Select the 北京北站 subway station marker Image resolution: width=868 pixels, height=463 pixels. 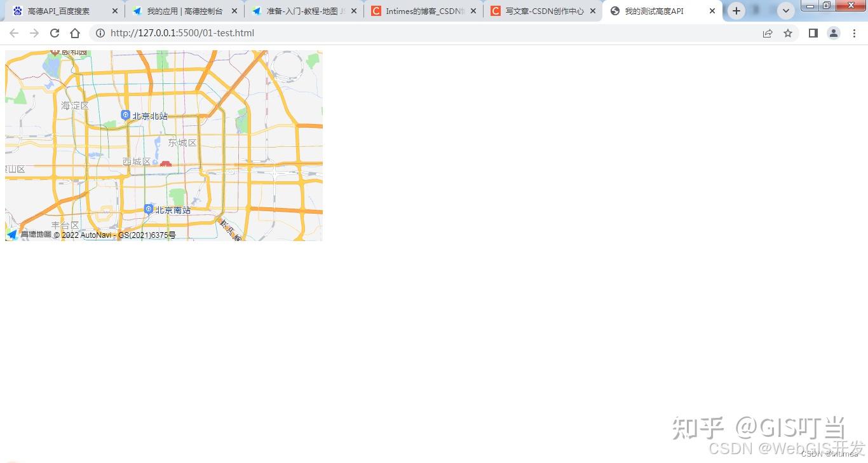[x=125, y=115]
